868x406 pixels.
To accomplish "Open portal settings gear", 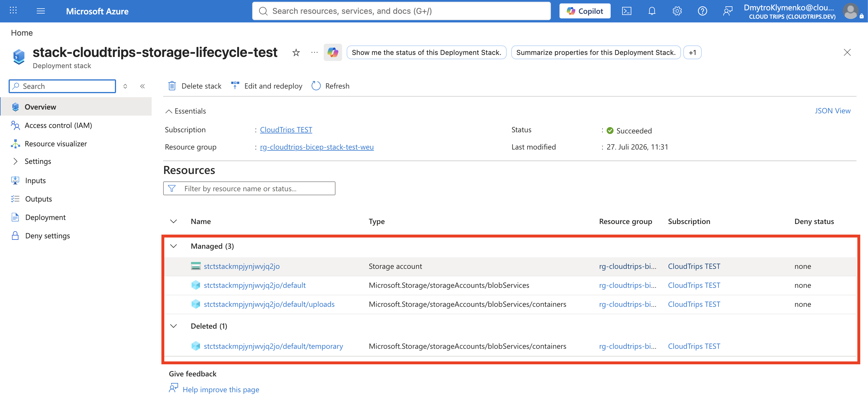I will click(677, 11).
